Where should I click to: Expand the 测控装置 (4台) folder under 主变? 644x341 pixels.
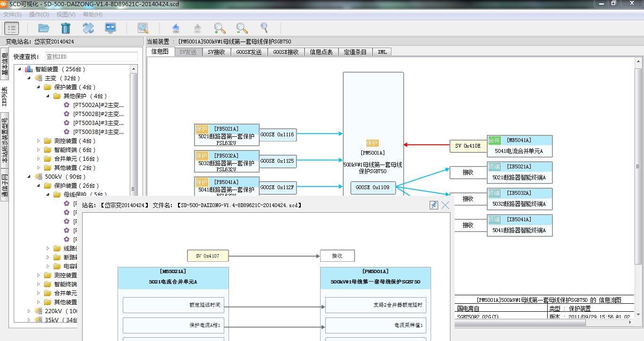point(39,141)
